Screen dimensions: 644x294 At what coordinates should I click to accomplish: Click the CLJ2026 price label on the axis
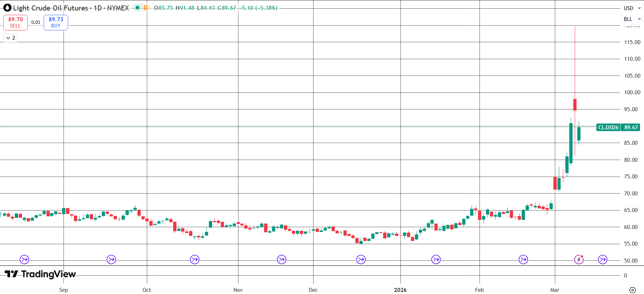point(608,127)
